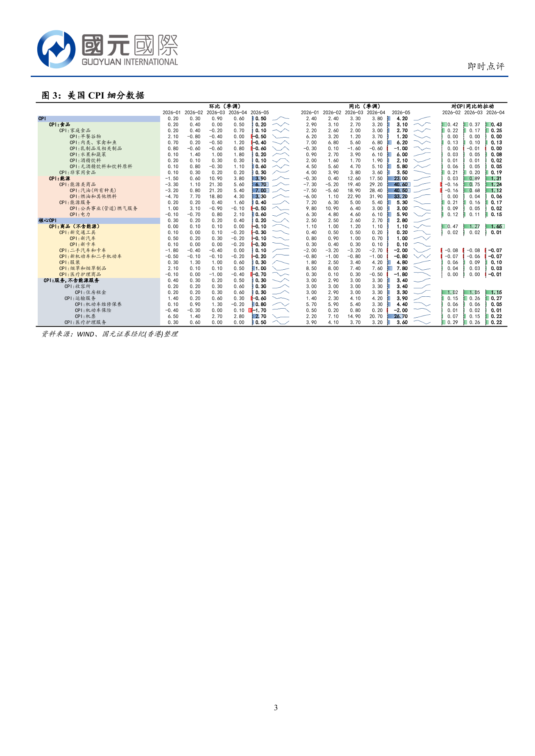Select the CPI:医疗护理服务 row label
535x756 pixels.
click(x=85, y=323)
